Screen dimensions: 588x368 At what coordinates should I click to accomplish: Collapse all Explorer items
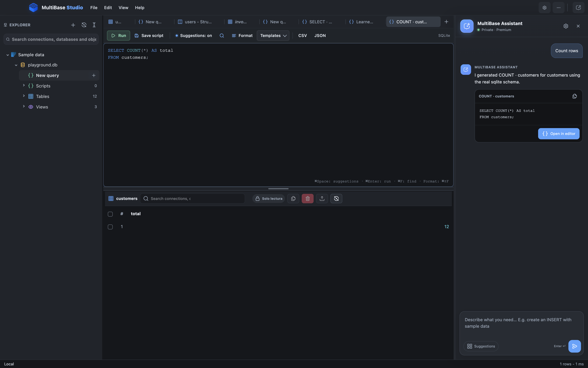point(94,25)
